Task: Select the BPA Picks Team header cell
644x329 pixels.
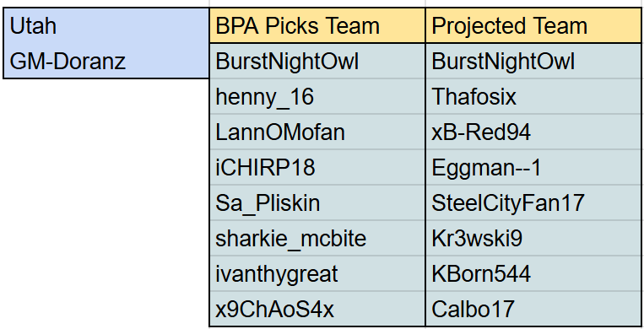Action: [x=317, y=25]
